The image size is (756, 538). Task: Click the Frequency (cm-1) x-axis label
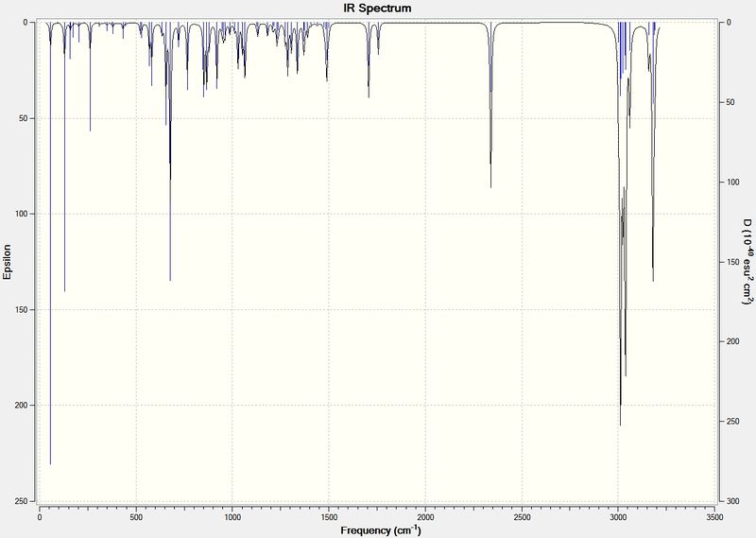pyautogui.click(x=381, y=529)
